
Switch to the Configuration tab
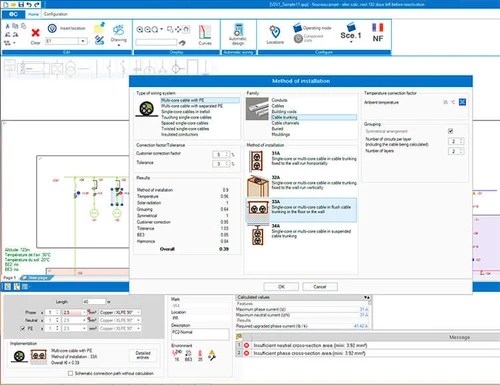coord(56,14)
